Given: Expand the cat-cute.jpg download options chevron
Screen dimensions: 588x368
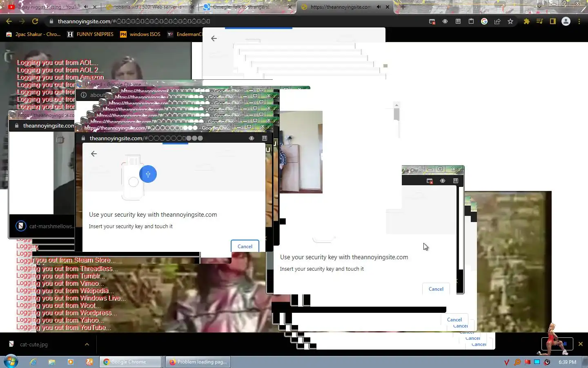Looking at the screenshot, I should click(87, 344).
